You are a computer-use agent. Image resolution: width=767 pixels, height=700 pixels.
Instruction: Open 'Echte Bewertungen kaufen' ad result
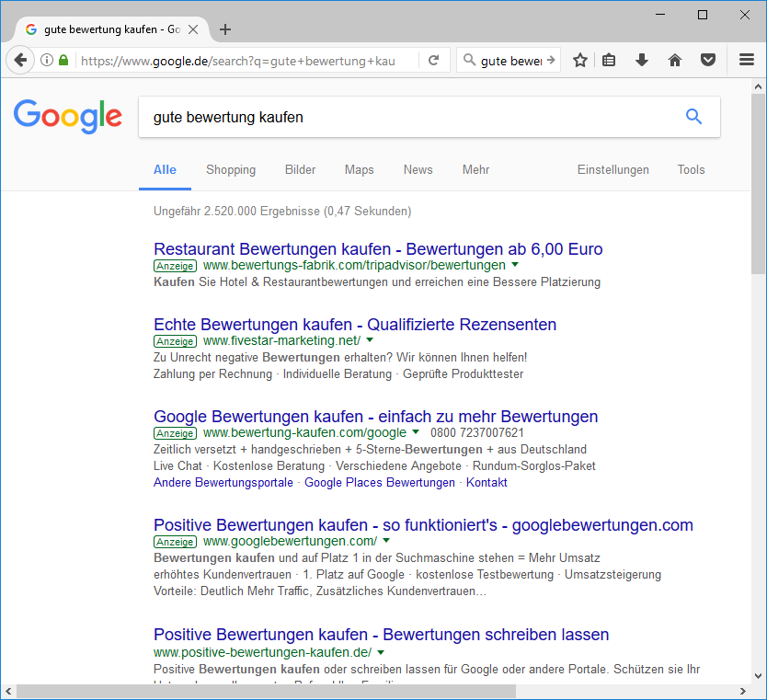point(355,325)
